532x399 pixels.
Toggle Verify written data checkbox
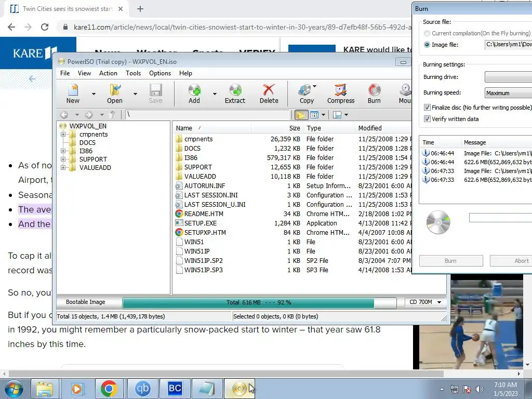(427, 119)
